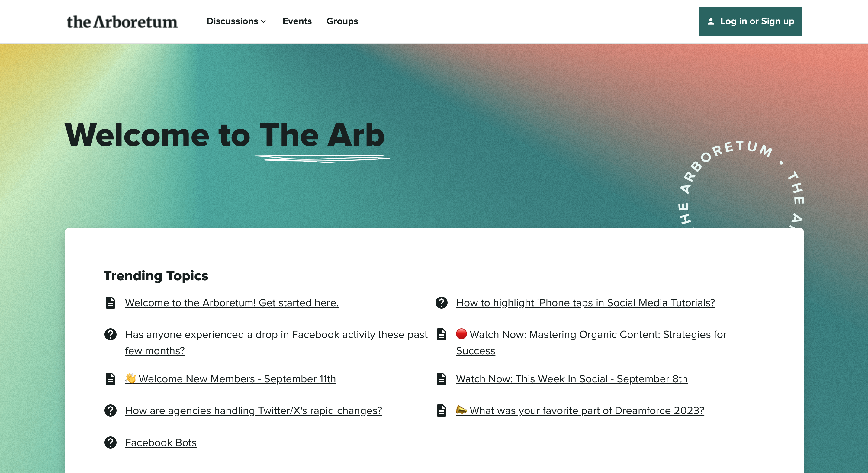Image resolution: width=868 pixels, height=473 pixels.
Task: Click the question mark icon beside Facebook activity topic
Action: coord(110,334)
